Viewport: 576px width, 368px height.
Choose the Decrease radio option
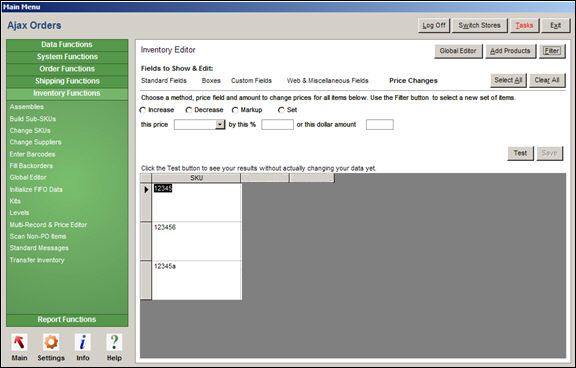tap(189, 110)
